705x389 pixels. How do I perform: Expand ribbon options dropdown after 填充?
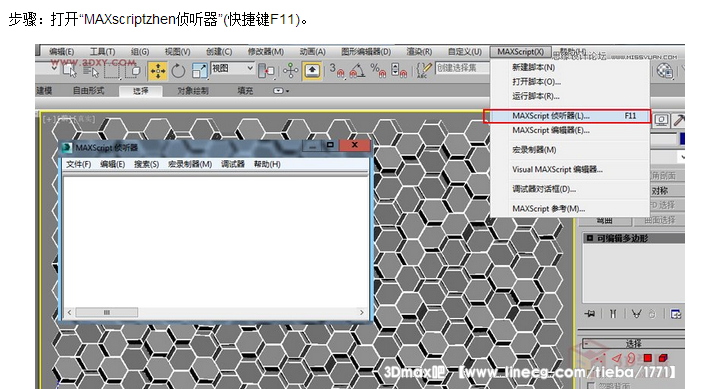(x=281, y=91)
